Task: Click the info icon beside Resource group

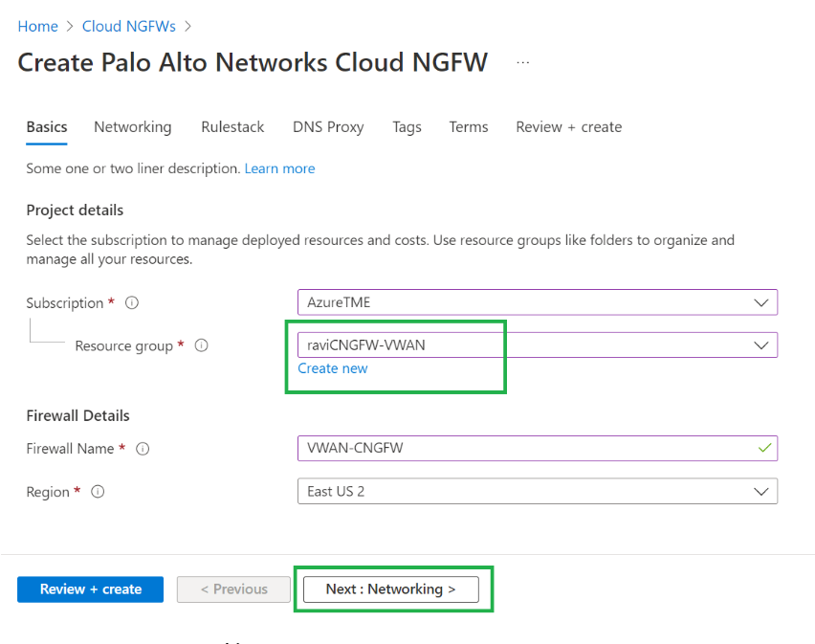Action: 202,346
